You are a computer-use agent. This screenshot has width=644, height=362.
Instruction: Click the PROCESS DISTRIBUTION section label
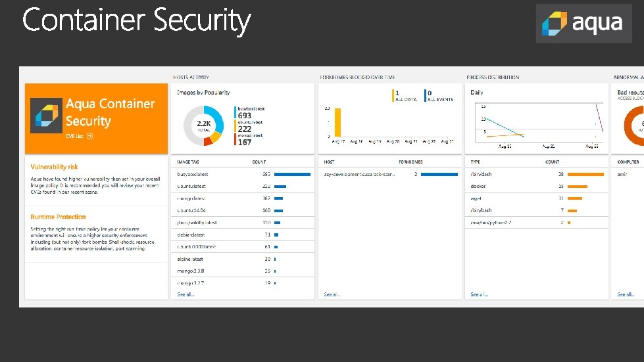493,77
